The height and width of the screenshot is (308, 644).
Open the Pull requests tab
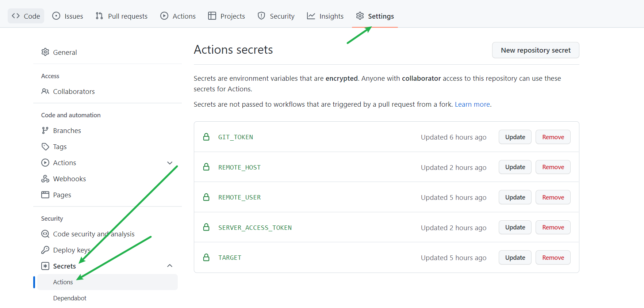pyautogui.click(x=122, y=16)
